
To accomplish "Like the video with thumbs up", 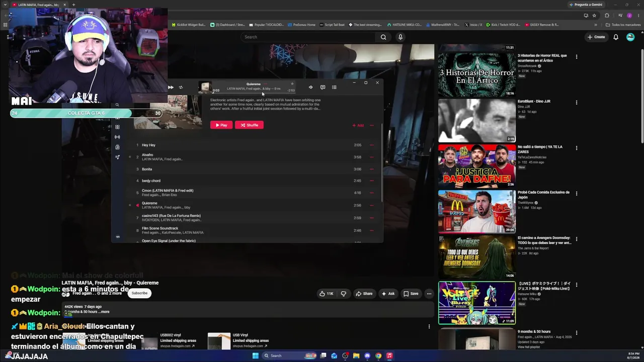I will pos(327,294).
